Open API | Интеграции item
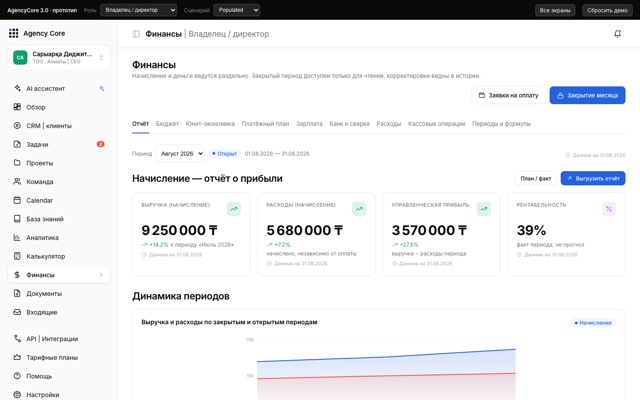The width and height of the screenshot is (640, 400). click(59, 339)
